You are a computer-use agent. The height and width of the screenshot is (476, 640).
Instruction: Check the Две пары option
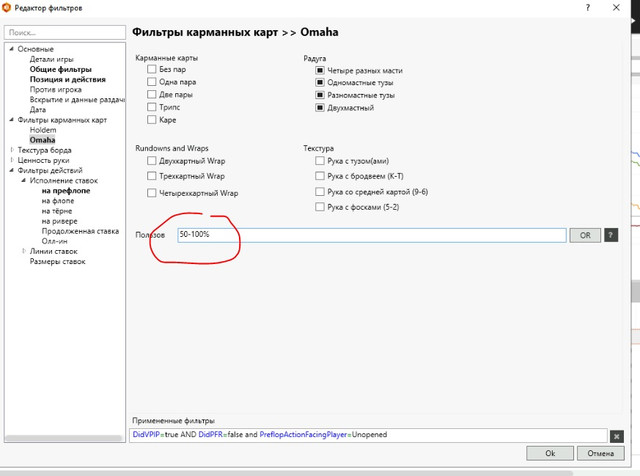click(x=151, y=94)
